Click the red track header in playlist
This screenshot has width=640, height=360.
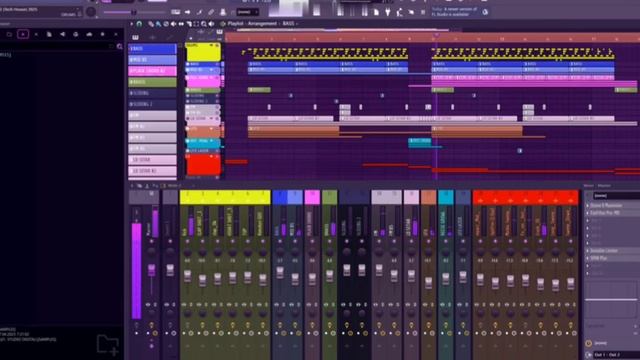[203, 164]
